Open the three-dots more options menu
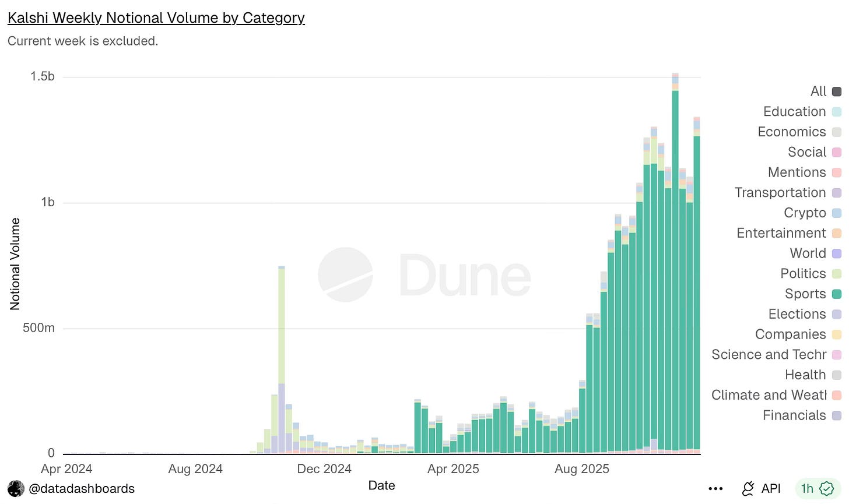Screen dimensions: 849x504 (715, 489)
